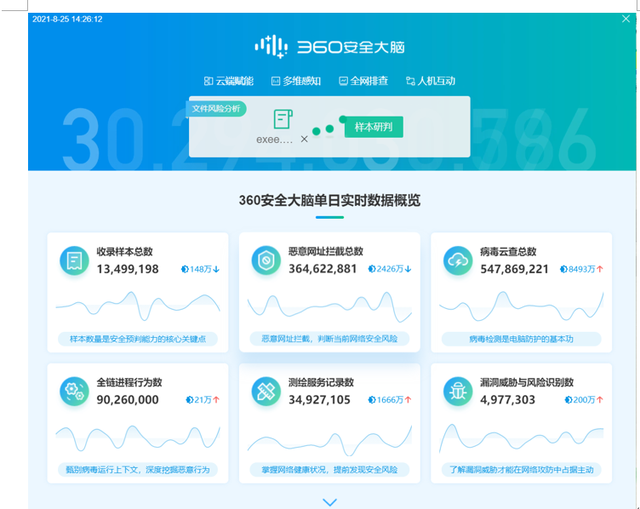Click the 恶意网址拦截总数 shield icon
Screen dimensions: 640x509
[x=266, y=260]
